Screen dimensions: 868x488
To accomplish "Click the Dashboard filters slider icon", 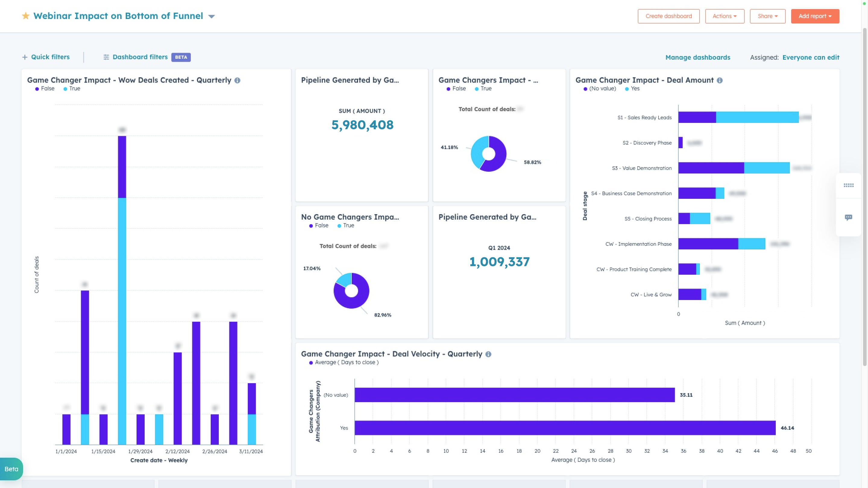I will click(106, 57).
